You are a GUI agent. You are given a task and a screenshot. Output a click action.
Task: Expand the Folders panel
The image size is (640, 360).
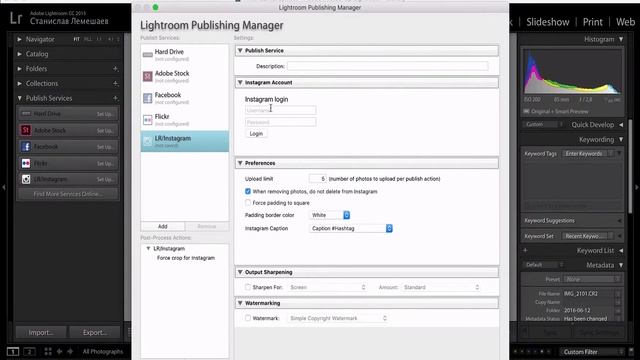click(x=19, y=69)
